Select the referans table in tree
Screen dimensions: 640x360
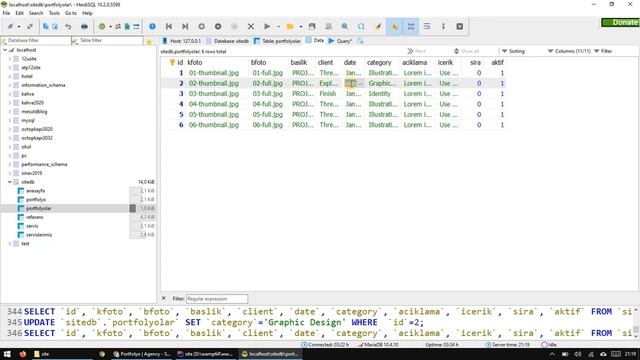click(x=34, y=217)
